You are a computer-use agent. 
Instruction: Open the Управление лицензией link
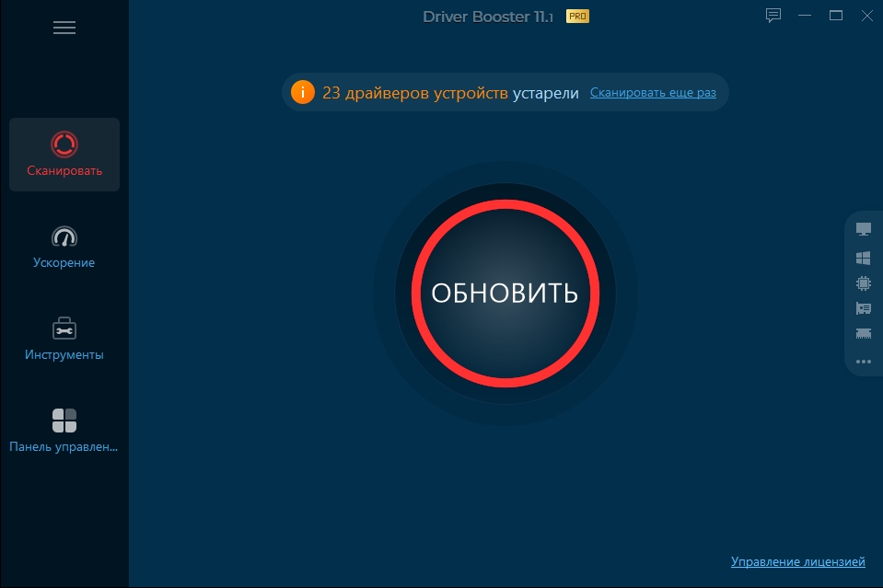pos(798,561)
